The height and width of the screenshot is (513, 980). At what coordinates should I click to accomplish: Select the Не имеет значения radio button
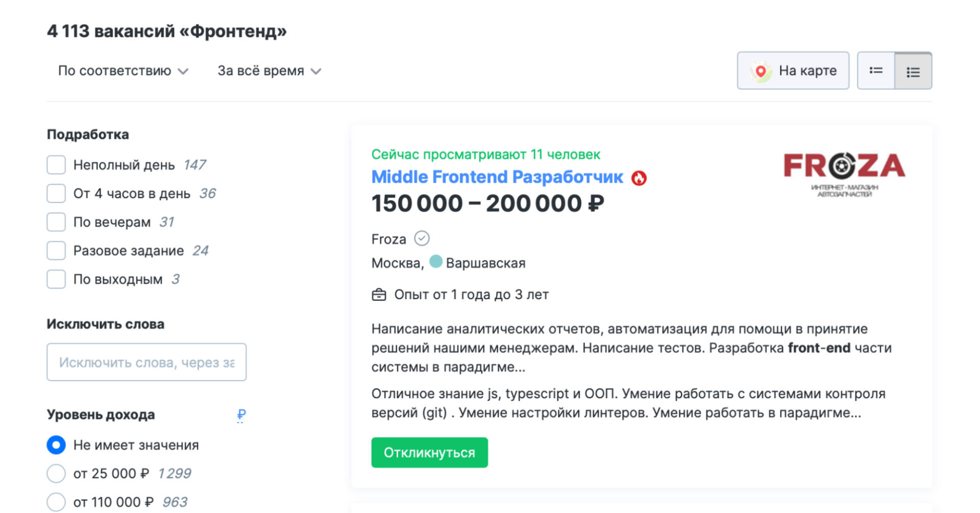click(56, 445)
